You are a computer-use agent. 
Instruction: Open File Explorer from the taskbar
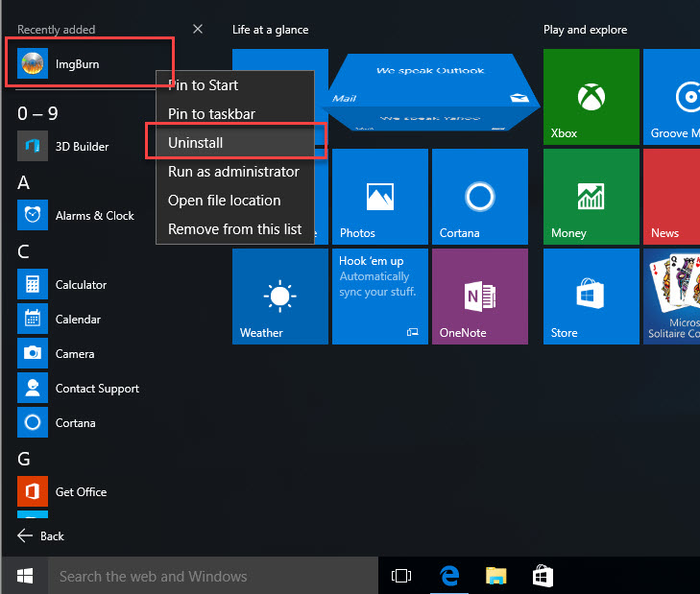[496, 576]
